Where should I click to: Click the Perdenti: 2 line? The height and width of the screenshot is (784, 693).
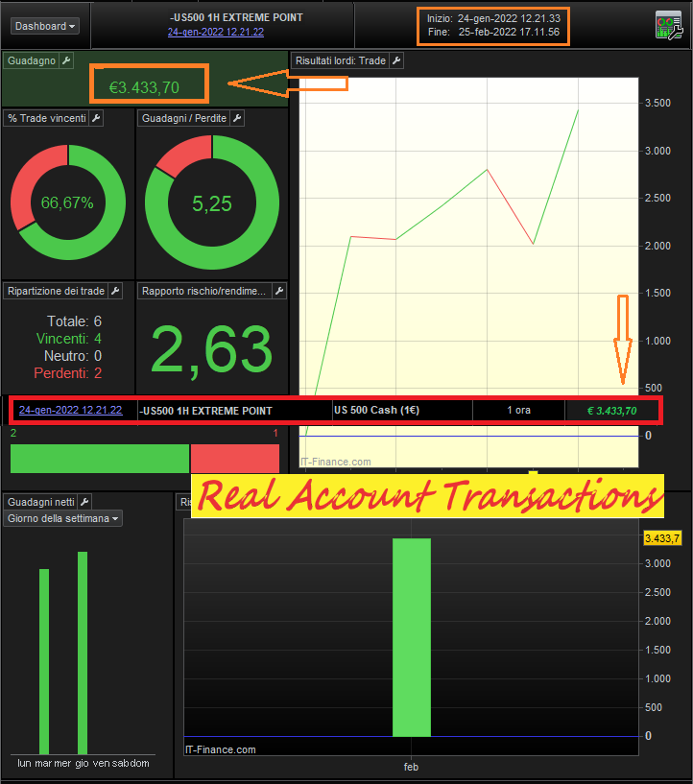(x=68, y=373)
